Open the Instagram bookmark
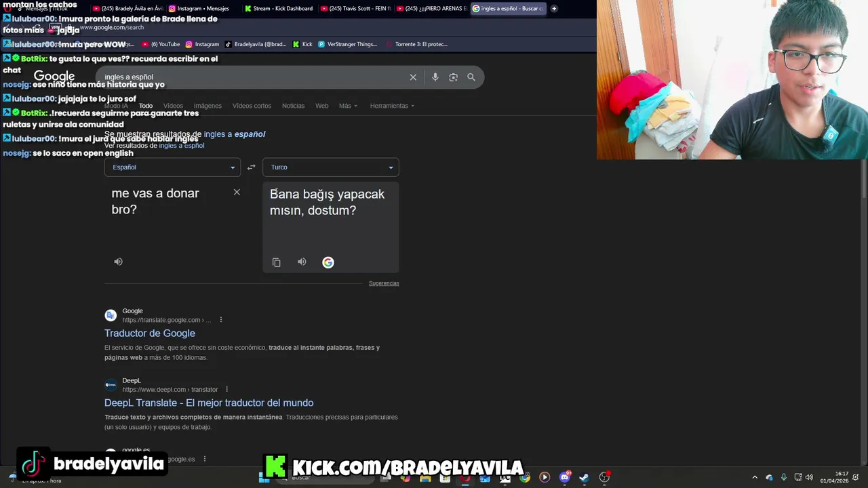Image resolution: width=868 pixels, height=488 pixels. [x=202, y=44]
